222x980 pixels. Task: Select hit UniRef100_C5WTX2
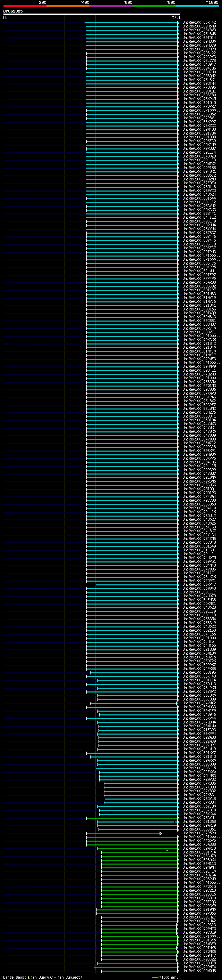[x=199, y=164]
